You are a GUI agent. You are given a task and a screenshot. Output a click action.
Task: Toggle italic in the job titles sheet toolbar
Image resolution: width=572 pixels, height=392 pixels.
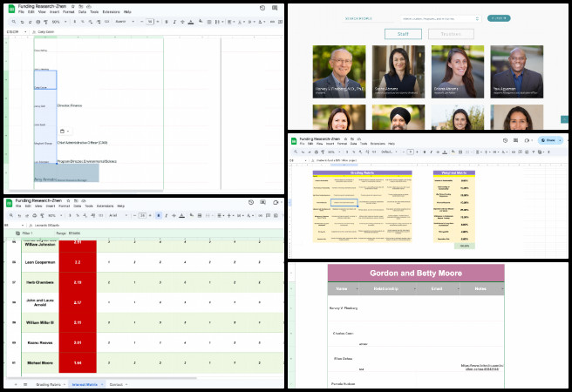174,22
